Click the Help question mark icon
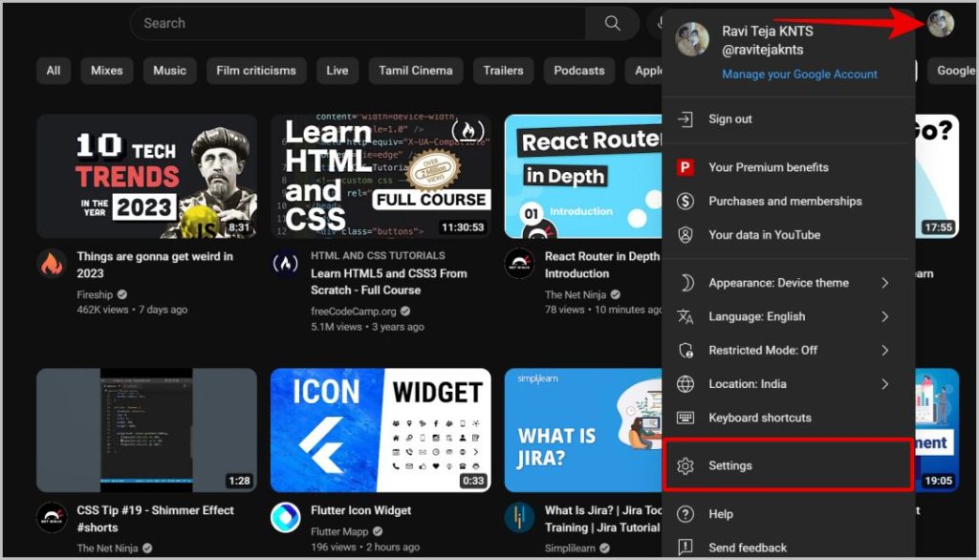Image resolution: width=979 pixels, height=560 pixels. pos(685,514)
